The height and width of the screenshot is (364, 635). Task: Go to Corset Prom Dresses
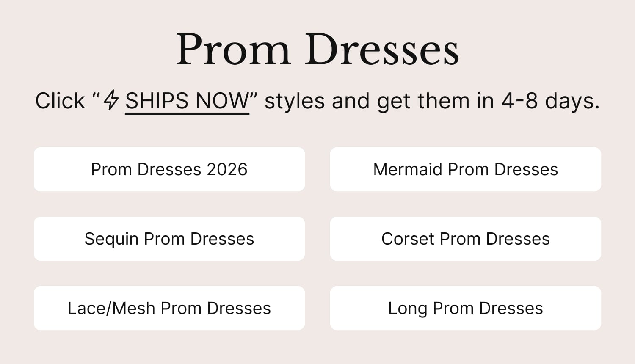466,239
